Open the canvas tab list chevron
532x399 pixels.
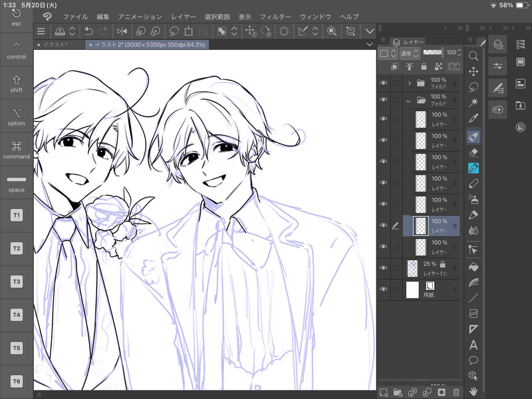tap(370, 45)
